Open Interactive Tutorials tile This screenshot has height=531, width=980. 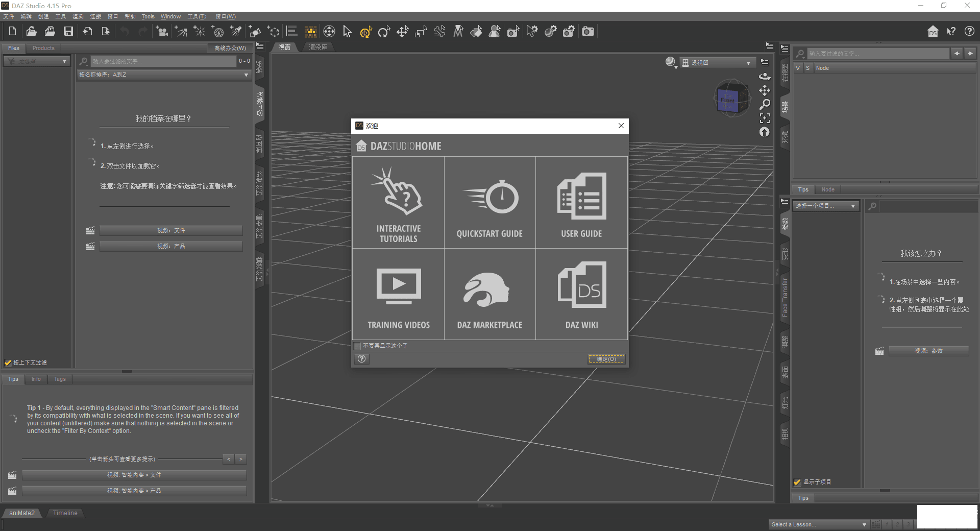click(398, 203)
